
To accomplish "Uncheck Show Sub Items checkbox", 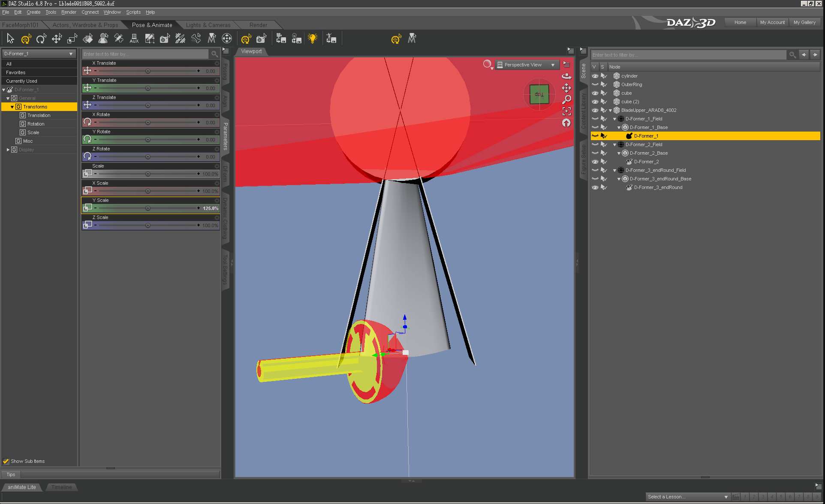I will [x=6, y=461].
